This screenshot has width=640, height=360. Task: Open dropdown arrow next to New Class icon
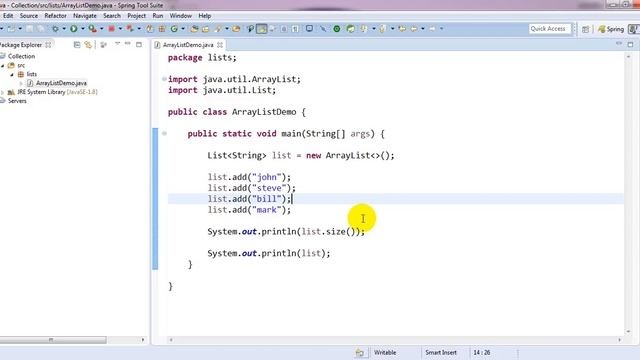(183, 29)
